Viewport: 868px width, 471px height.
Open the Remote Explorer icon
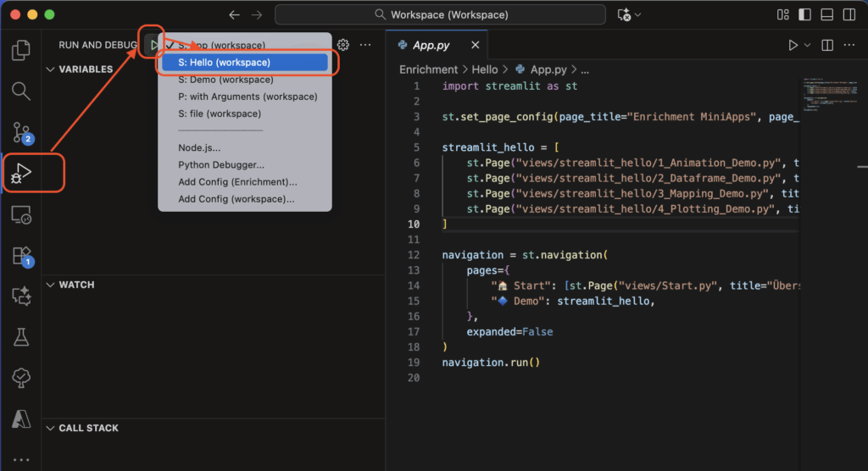[x=20, y=215]
